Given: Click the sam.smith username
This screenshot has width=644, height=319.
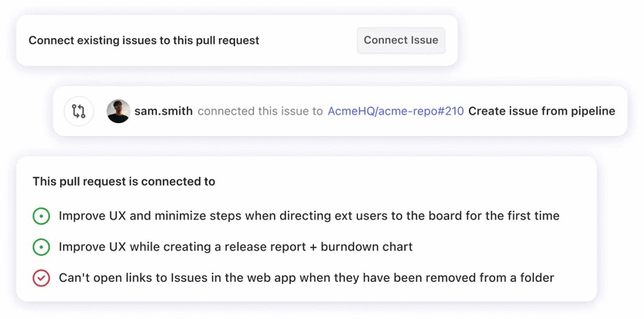Looking at the screenshot, I should [163, 112].
